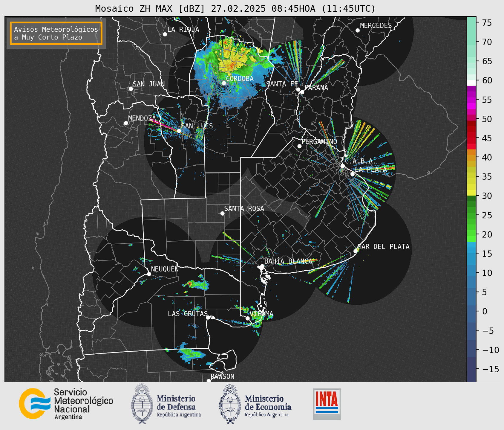The width and height of the screenshot is (504, 430).
Task: Click the LA RIOJA city marker dot
Action: pyautogui.click(x=165, y=34)
